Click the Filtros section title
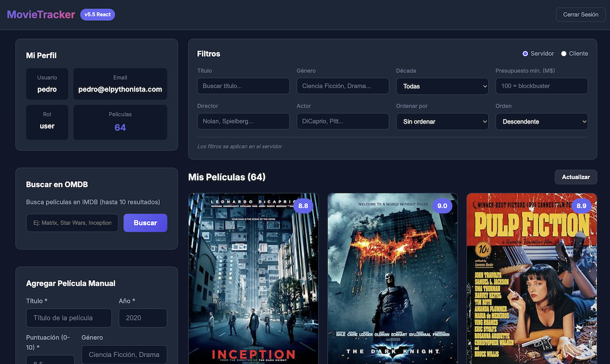 (208, 53)
